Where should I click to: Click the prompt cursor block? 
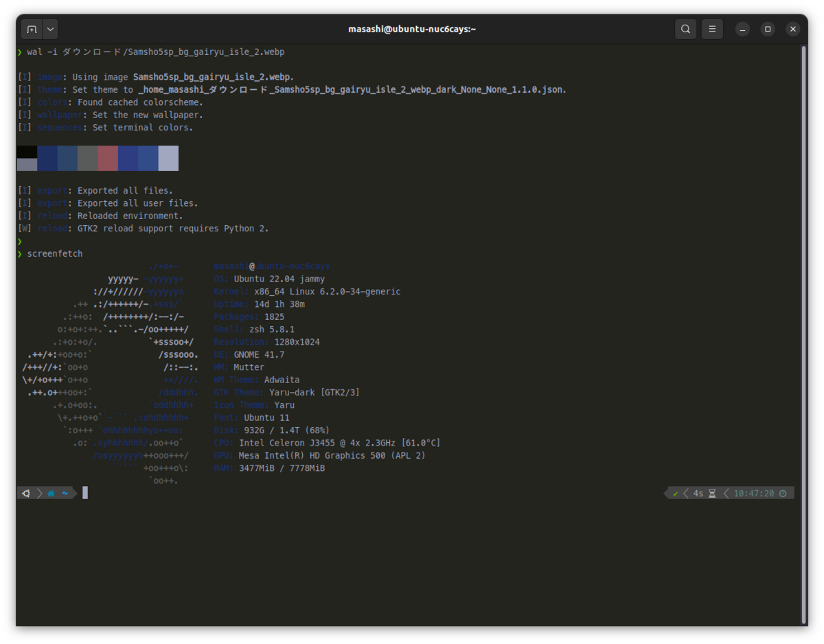[x=85, y=493]
